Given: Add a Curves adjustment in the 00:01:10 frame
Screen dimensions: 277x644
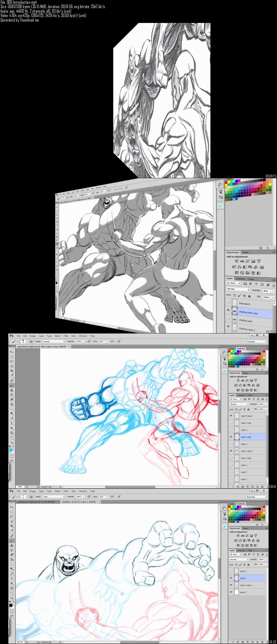Looking at the screenshot, I should 247,380.
